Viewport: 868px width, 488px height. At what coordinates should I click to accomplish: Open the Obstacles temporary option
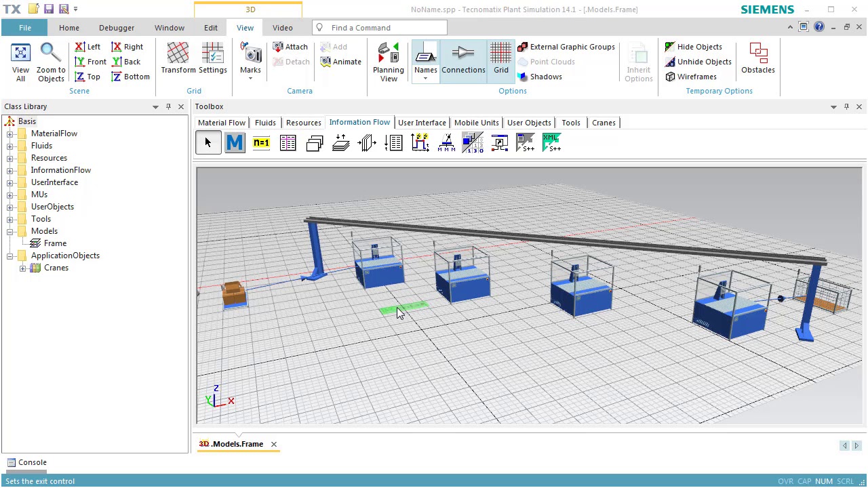[x=758, y=59]
